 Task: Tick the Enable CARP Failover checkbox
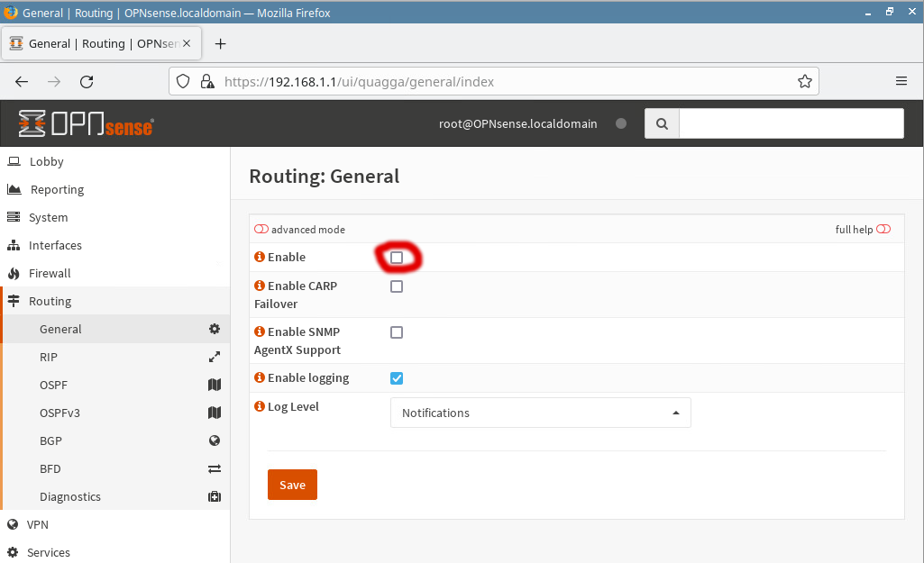pyautogui.click(x=397, y=286)
